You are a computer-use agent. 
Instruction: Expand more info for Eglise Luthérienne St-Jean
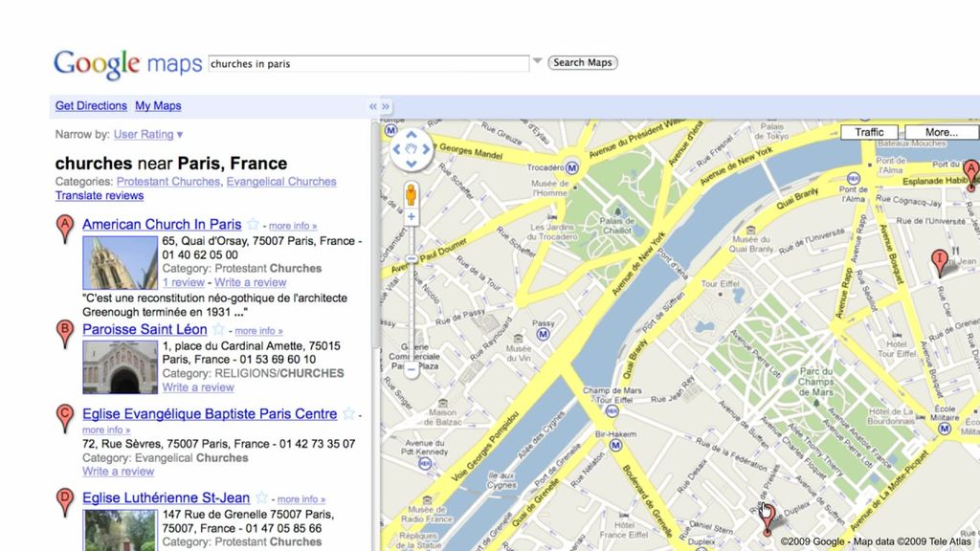(301, 499)
